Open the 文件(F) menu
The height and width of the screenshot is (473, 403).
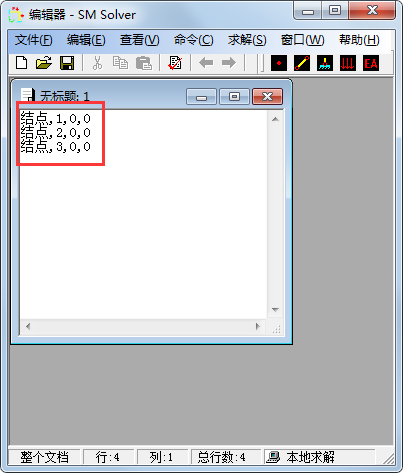point(33,40)
